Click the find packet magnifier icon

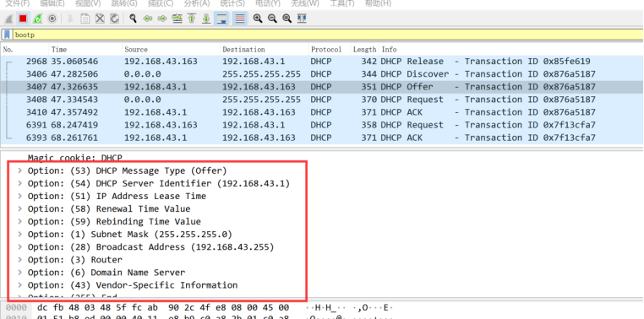tap(133, 19)
